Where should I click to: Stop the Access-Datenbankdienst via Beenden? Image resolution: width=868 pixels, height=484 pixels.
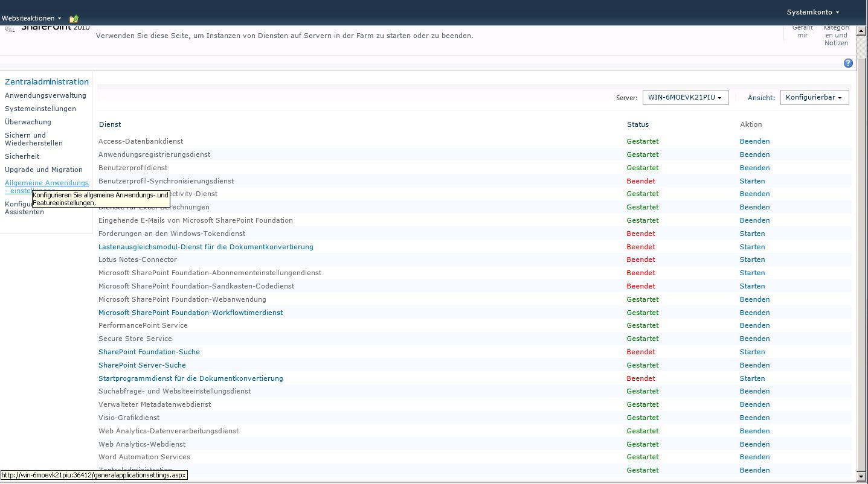pyautogui.click(x=754, y=141)
